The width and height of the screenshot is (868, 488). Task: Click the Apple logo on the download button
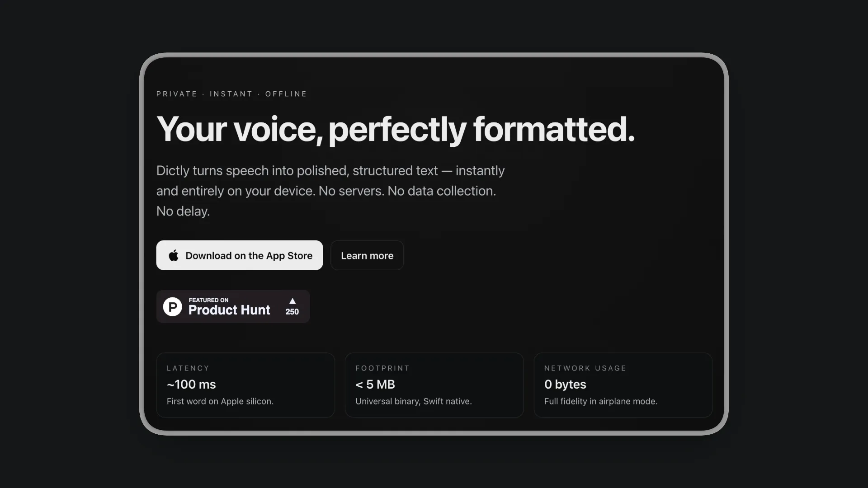174,255
